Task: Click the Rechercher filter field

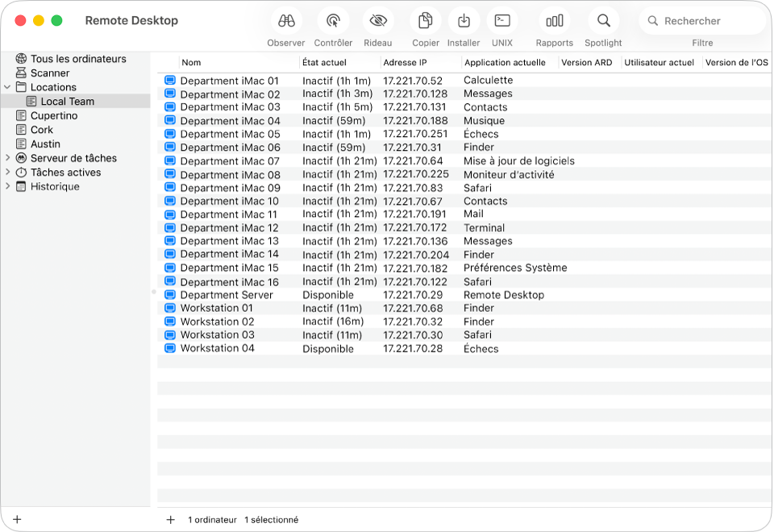Action: 709,21
